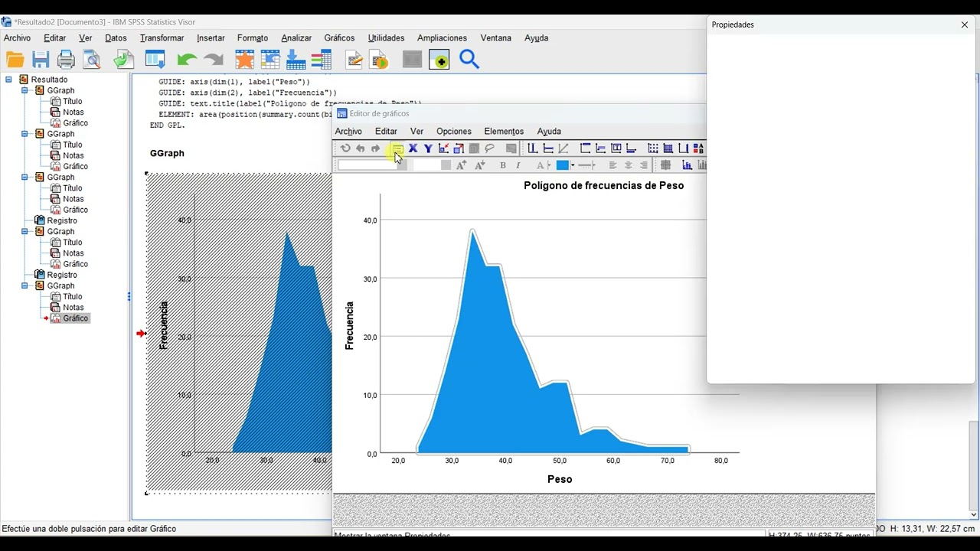Image resolution: width=980 pixels, height=551 pixels.
Task: Click the lasso selection icon in Chart Editor
Action: (489, 148)
